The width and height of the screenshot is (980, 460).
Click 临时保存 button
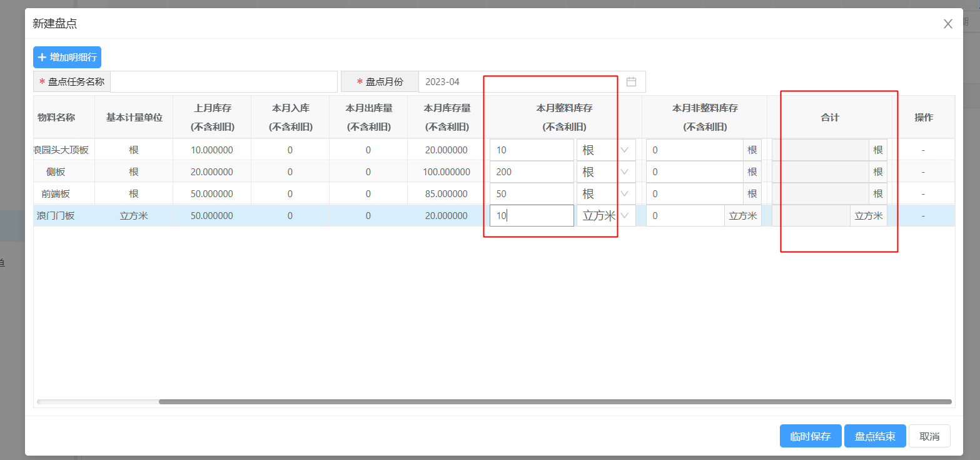(x=811, y=436)
